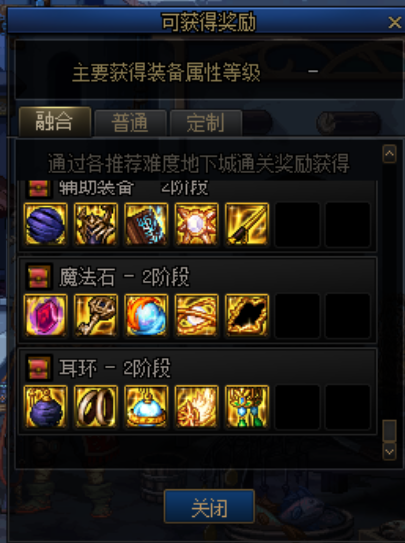Click the purple striped orb in auxiliary equipment row
Image resolution: width=405 pixels, height=543 pixels.
click(x=45, y=224)
